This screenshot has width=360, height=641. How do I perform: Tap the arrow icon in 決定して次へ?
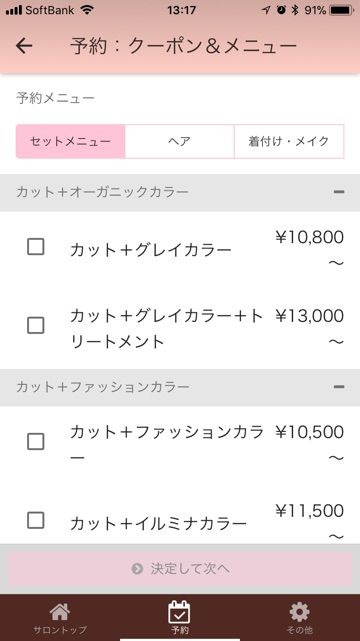click(137, 569)
